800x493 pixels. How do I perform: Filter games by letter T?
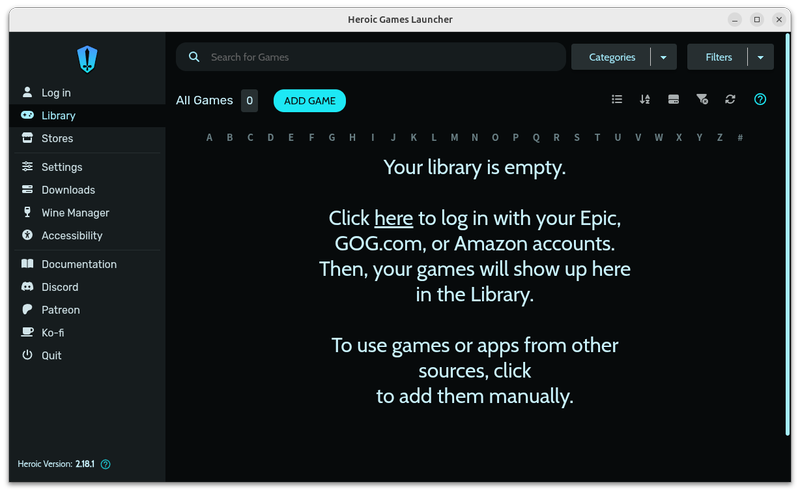(x=597, y=137)
